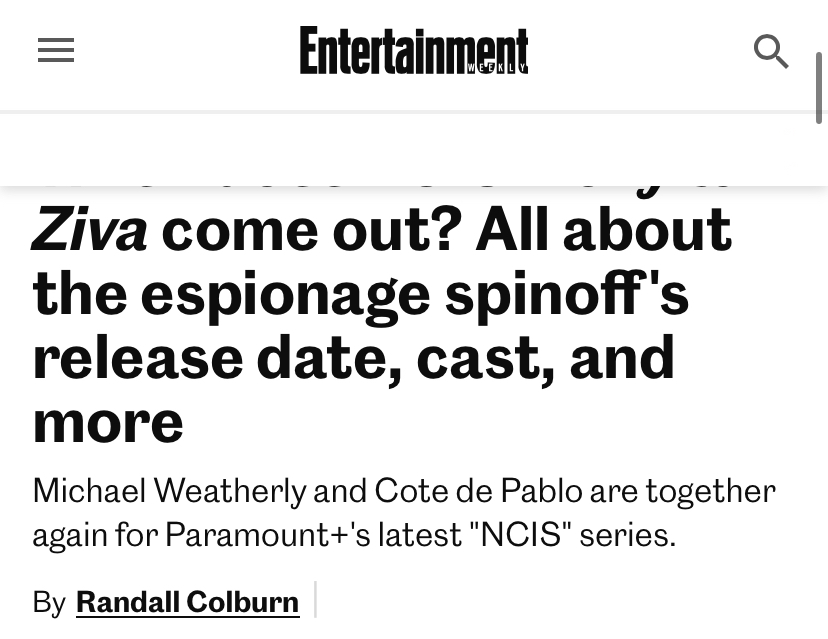This screenshot has width=828, height=639.
Task: Click 'Cote de Pablo' in the subheading
Action: tap(478, 491)
